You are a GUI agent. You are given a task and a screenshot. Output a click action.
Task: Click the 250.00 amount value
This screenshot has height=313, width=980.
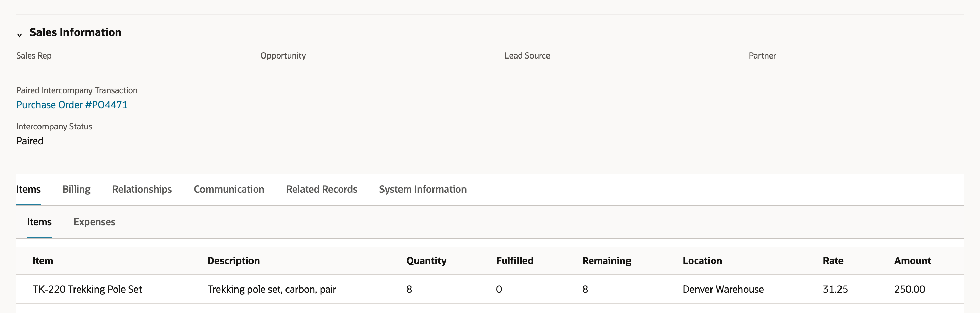(910, 290)
